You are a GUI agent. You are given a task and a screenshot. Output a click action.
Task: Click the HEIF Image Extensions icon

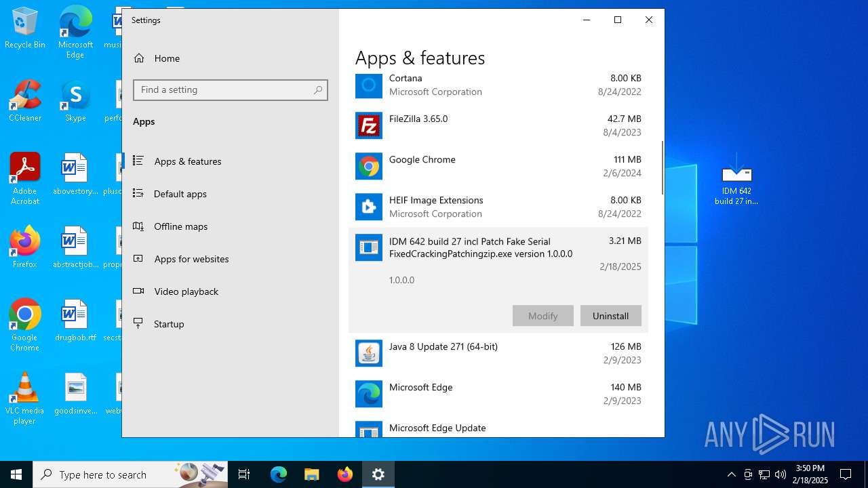369,207
